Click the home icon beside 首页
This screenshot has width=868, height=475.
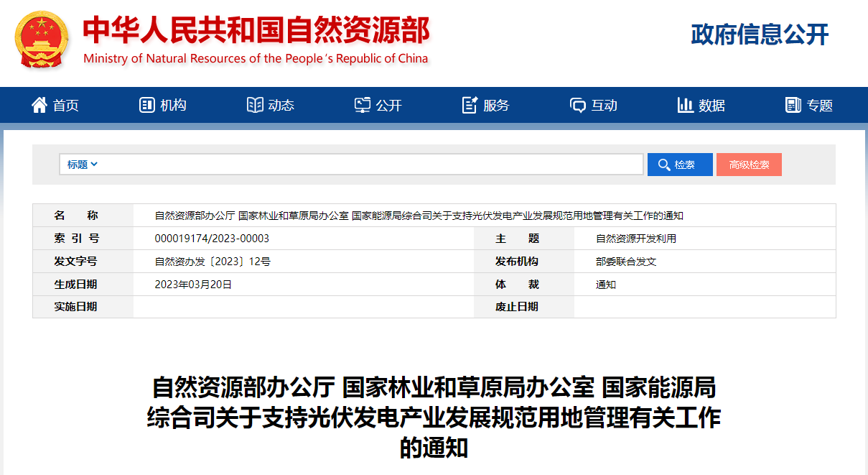39,105
